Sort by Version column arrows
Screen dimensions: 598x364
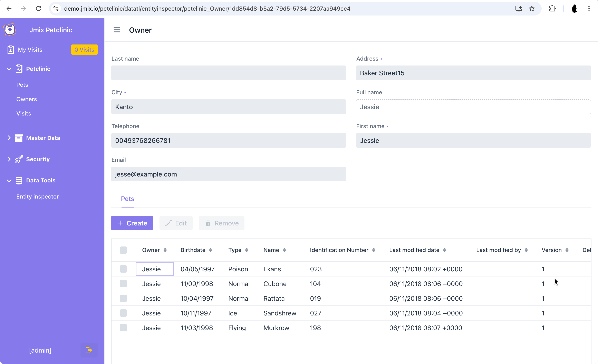click(567, 250)
